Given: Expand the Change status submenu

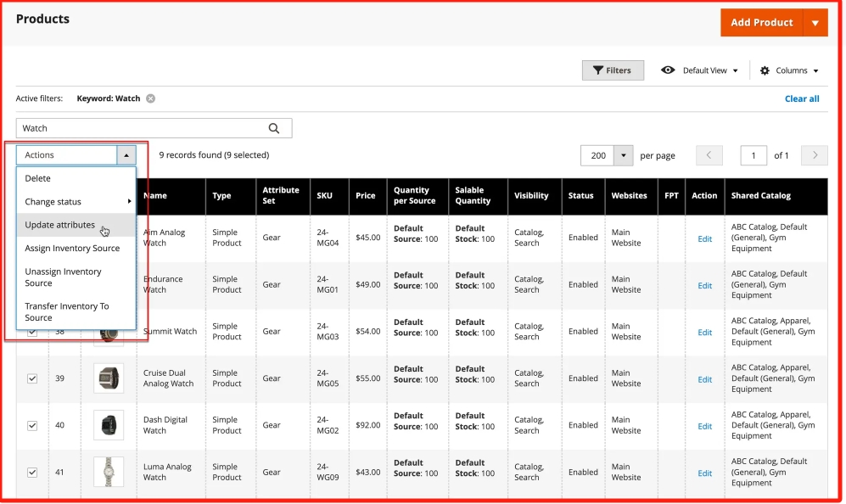Looking at the screenshot, I should (x=76, y=202).
